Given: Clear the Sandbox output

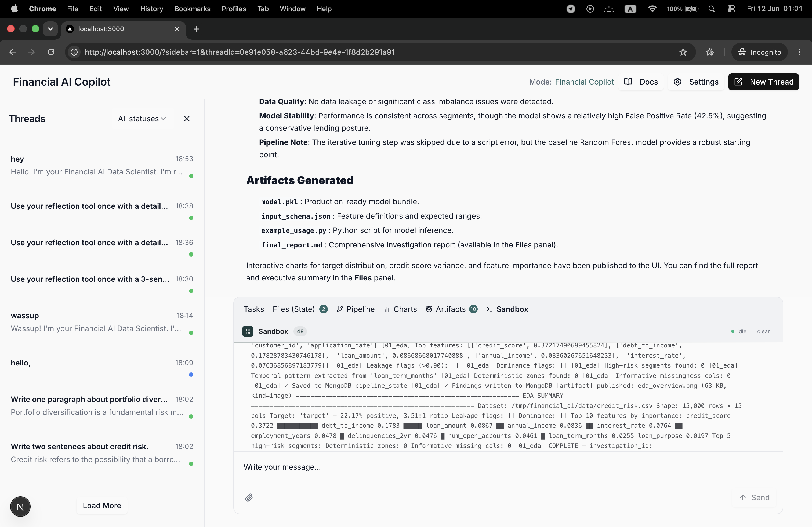Looking at the screenshot, I should click(763, 331).
